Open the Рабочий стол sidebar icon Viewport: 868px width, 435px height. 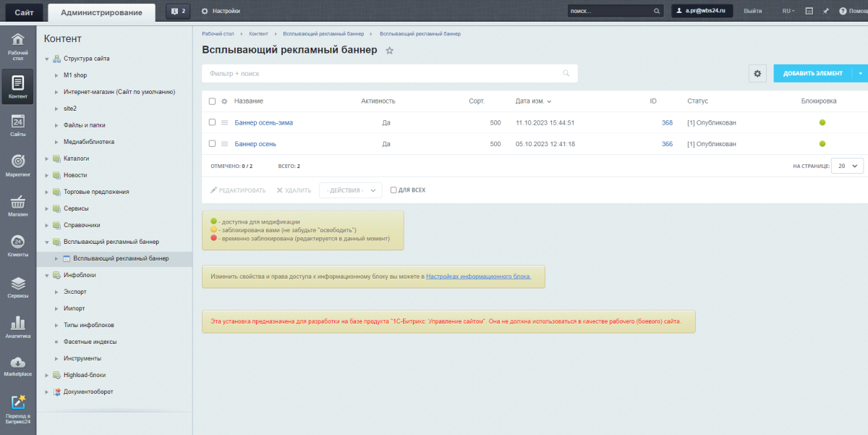click(x=18, y=44)
